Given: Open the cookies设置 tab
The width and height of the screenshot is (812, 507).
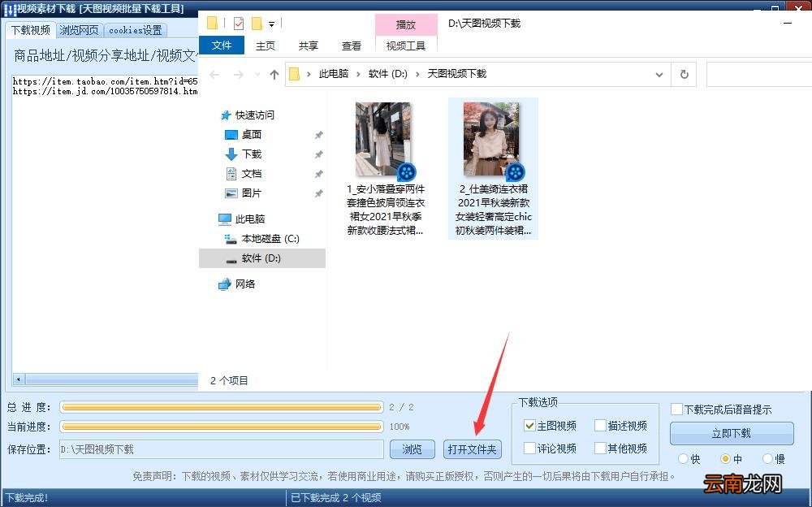Looking at the screenshot, I should click(135, 30).
